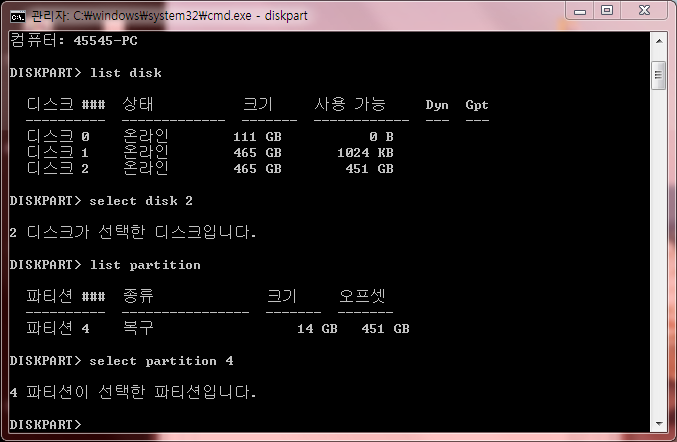Close the diskpart command window
This screenshot has height=442, width=677.
pos(644,11)
